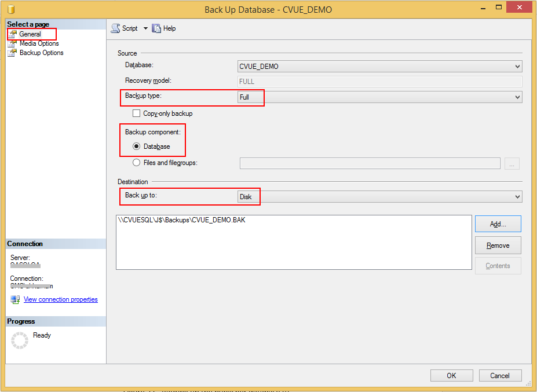Open the Back up to dropdown
This screenshot has width=537, height=392.
(380, 197)
